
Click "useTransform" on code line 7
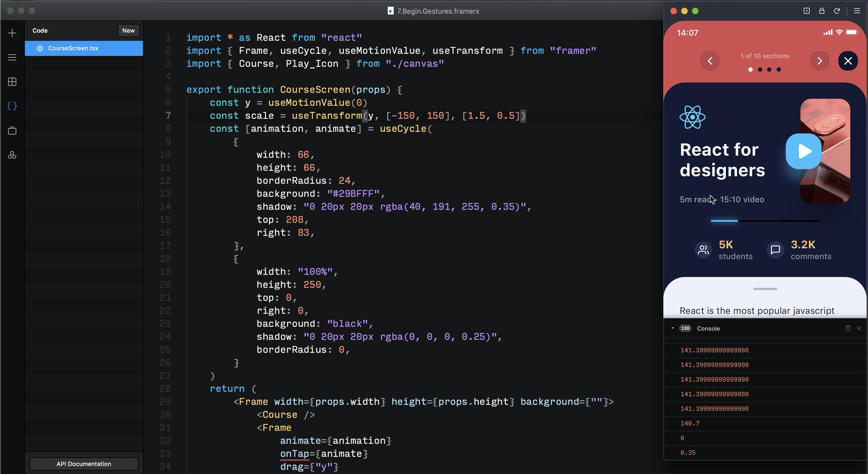[x=327, y=116]
